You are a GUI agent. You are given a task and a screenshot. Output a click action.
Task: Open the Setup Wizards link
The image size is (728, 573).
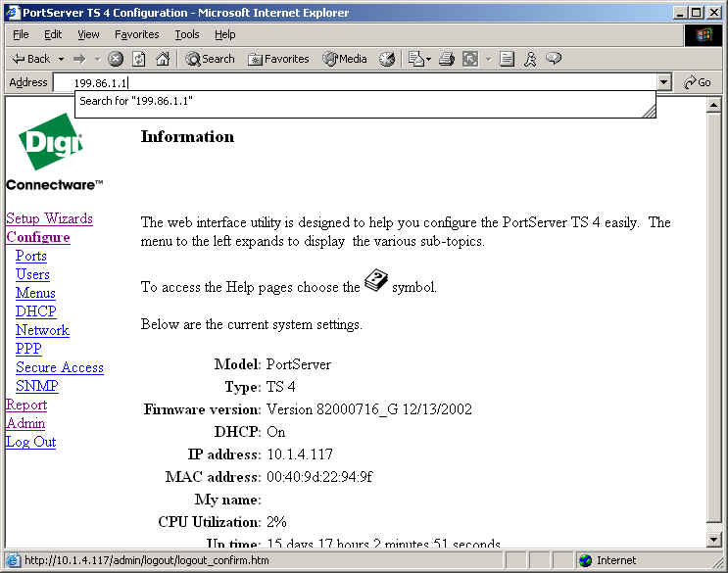click(x=49, y=218)
